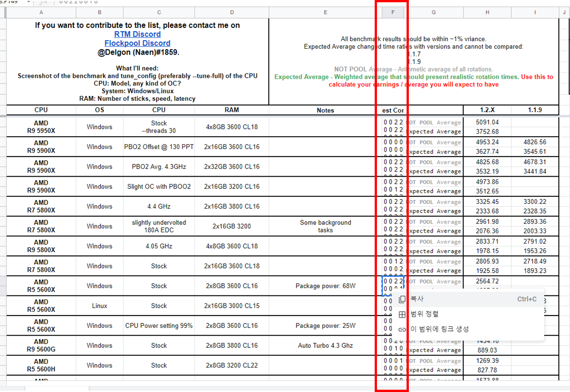Screen dimensions: 570x392
Task: Click the OS header cell
Action: (x=99, y=110)
